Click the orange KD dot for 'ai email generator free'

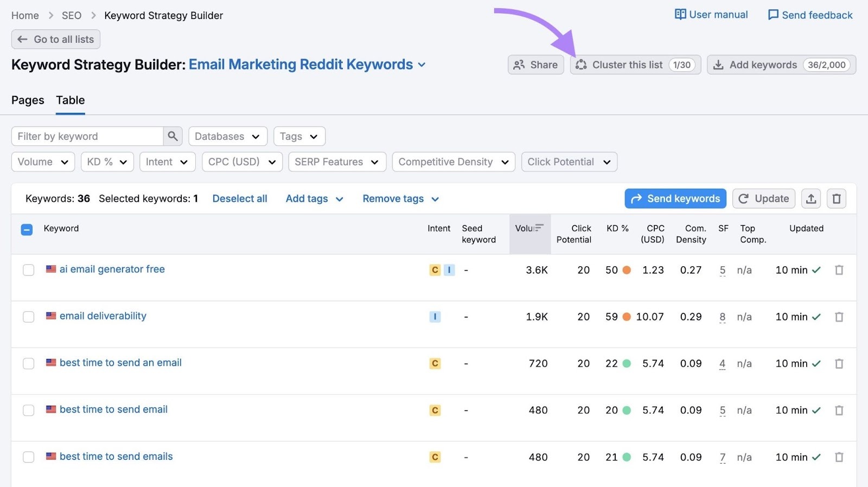click(x=627, y=270)
